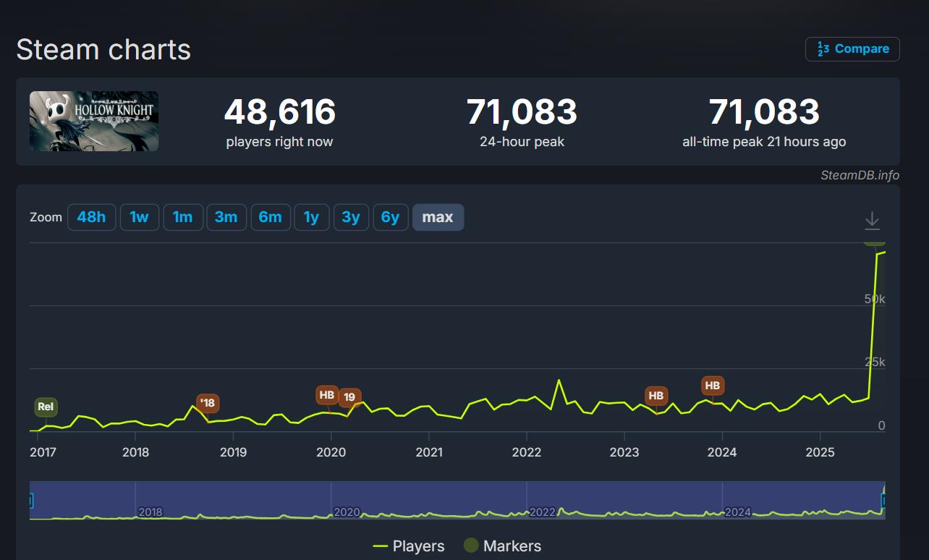Choose the 3m zoom option
929x560 pixels.
click(x=226, y=217)
